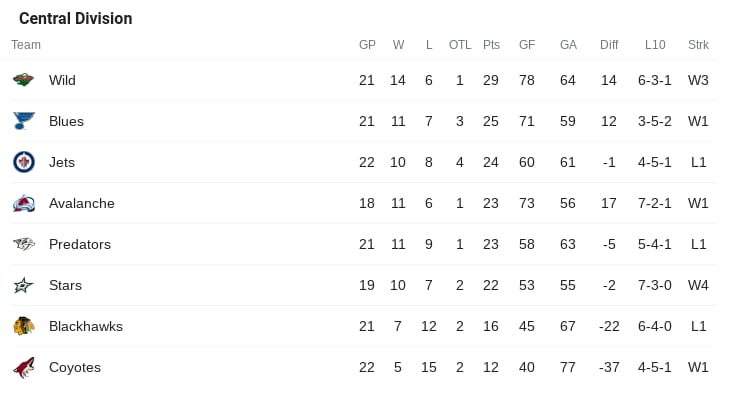Viewport: 742px width, 394px height.
Task: Open the Wild team name link
Action: coord(62,80)
